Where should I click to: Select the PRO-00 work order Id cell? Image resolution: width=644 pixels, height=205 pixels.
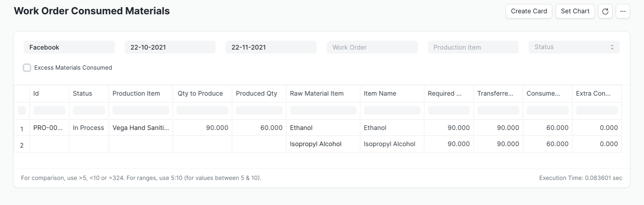[x=48, y=128]
